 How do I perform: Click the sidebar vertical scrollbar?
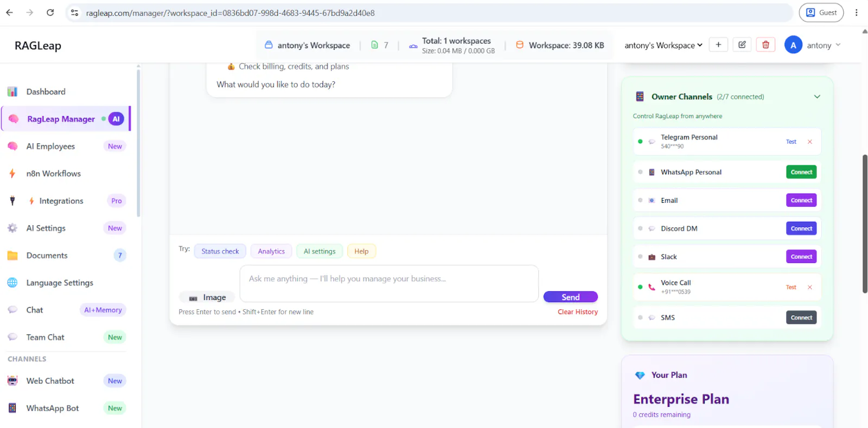click(138, 142)
